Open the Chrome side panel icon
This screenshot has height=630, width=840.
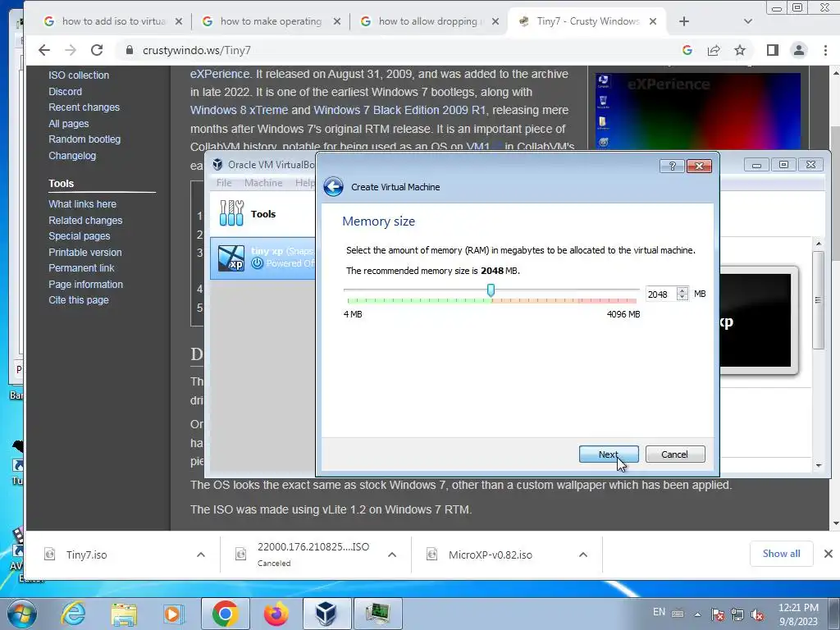tap(772, 50)
